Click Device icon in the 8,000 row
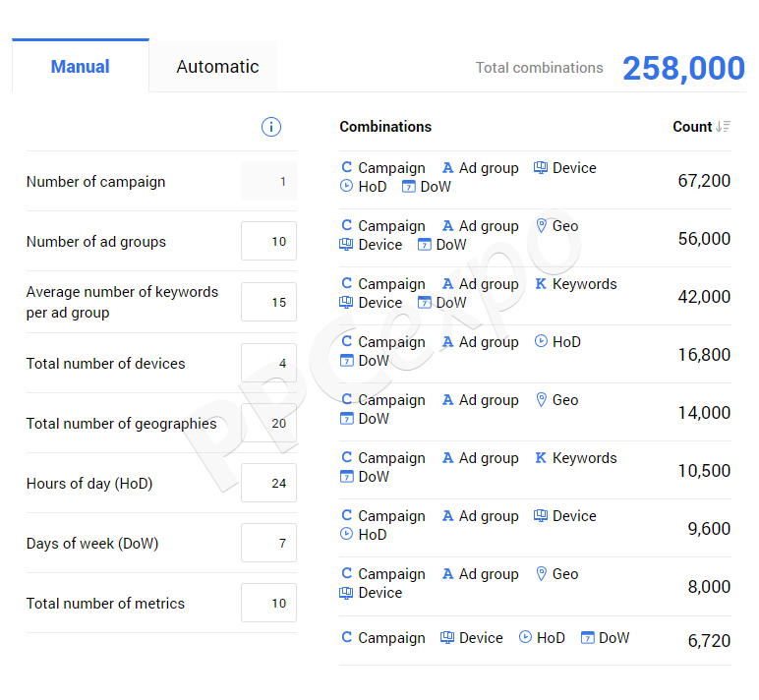The image size is (759, 700). [346, 593]
